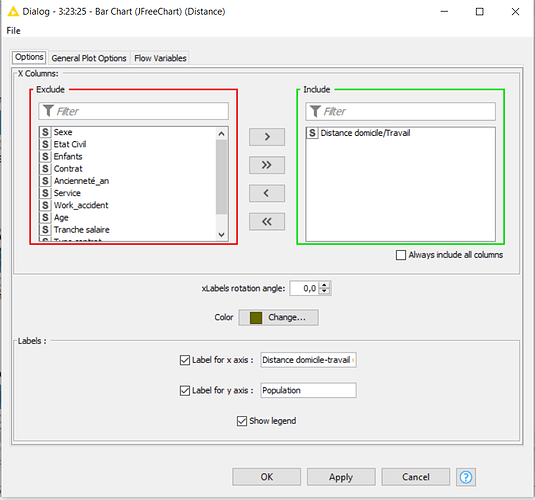
Task: Select Etat Civil in Exclude list
Action: (x=128, y=144)
